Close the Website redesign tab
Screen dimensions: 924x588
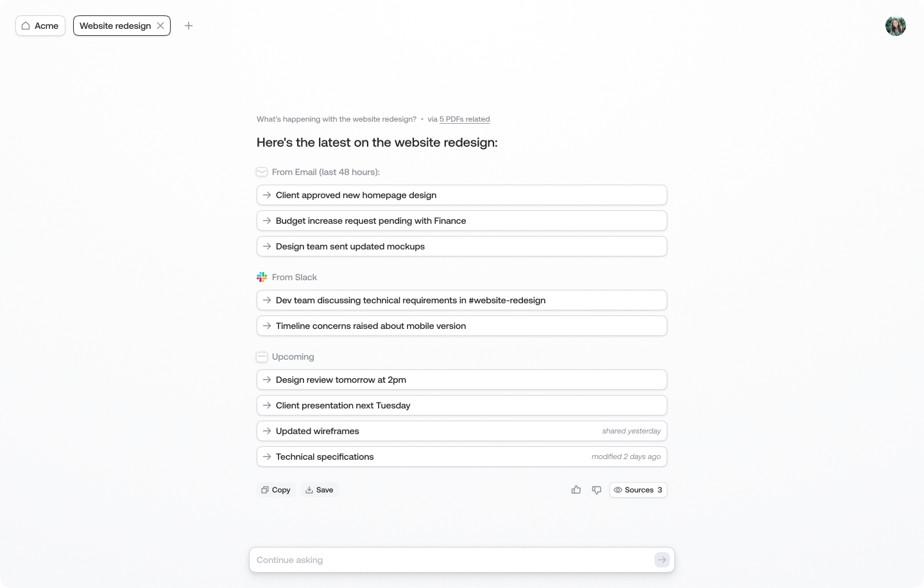(x=160, y=26)
